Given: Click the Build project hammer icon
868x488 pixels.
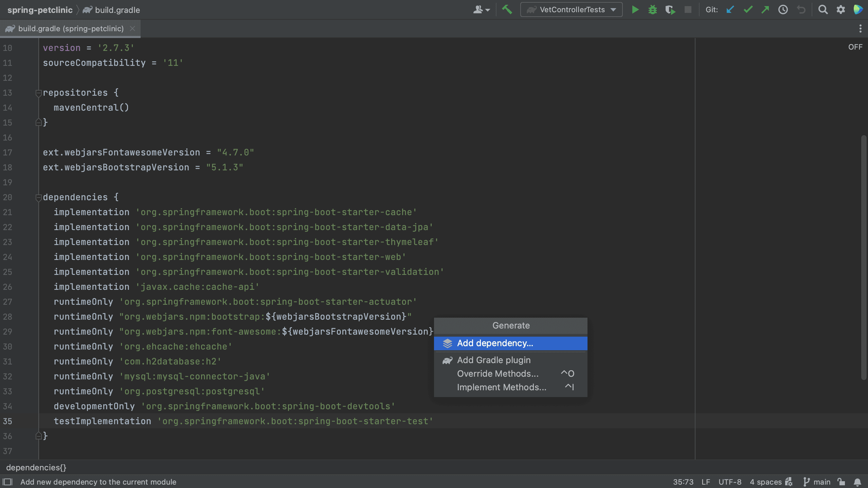Looking at the screenshot, I should [507, 10].
